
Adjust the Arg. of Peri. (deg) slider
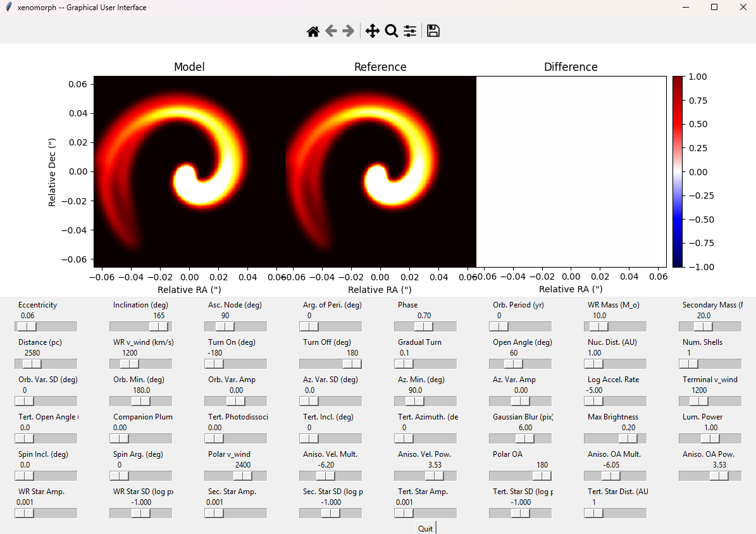point(331,326)
